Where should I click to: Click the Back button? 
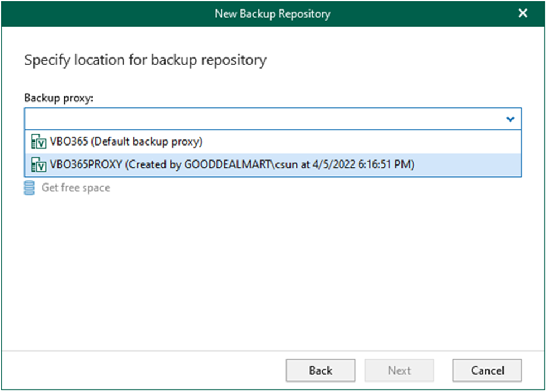tap(320, 370)
